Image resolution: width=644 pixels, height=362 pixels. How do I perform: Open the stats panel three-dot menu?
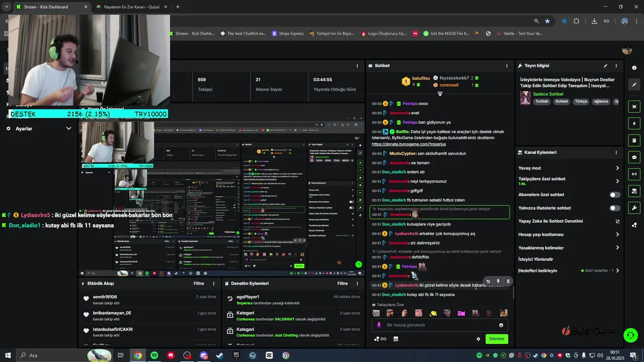pyautogui.click(x=357, y=66)
